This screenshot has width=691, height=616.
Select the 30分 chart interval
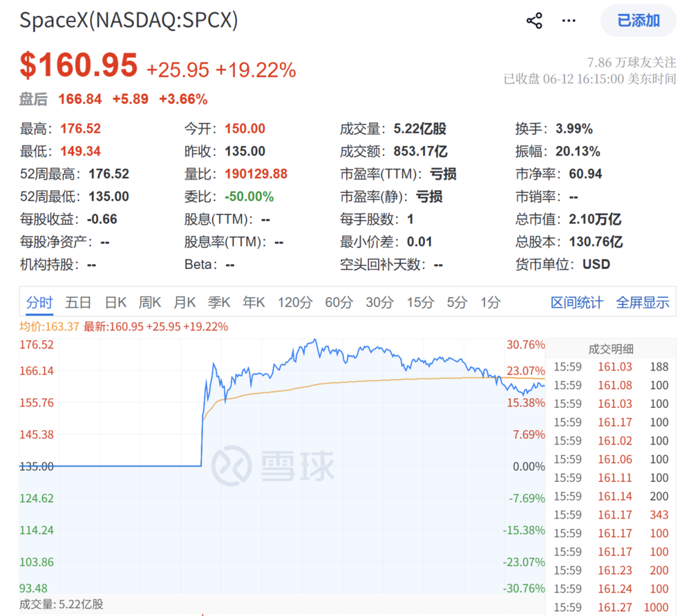[x=379, y=303]
